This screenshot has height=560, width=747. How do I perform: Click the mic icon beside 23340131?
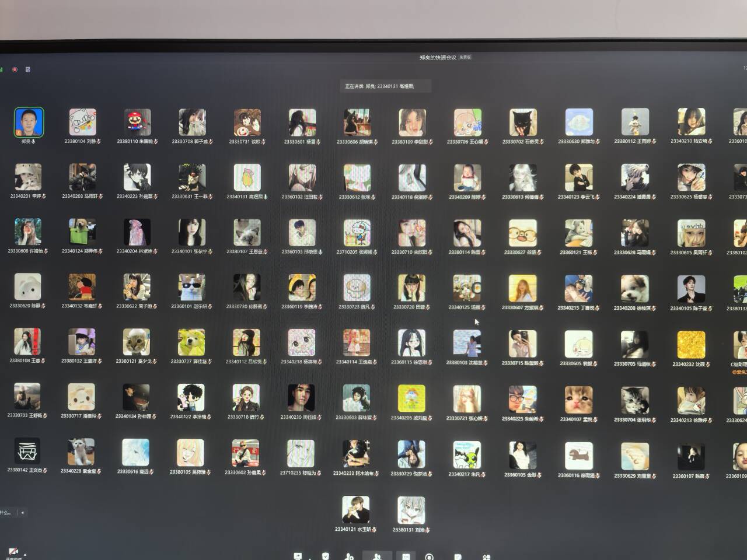tap(266, 197)
